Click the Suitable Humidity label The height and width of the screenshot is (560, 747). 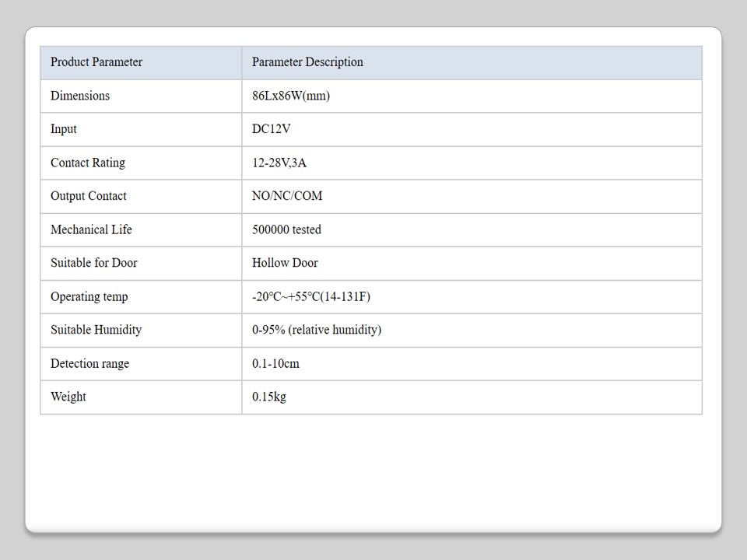coord(96,330)
